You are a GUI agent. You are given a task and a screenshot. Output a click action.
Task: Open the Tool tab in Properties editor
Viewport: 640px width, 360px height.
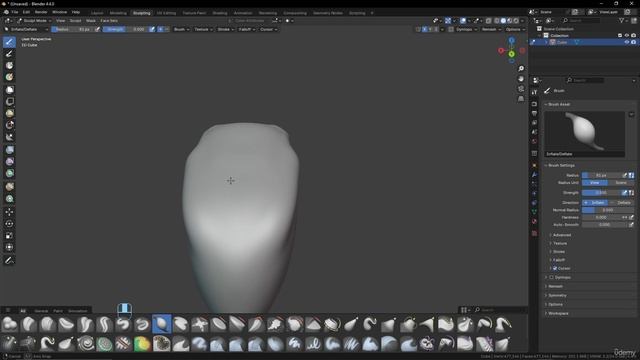(x=534, y=93)
